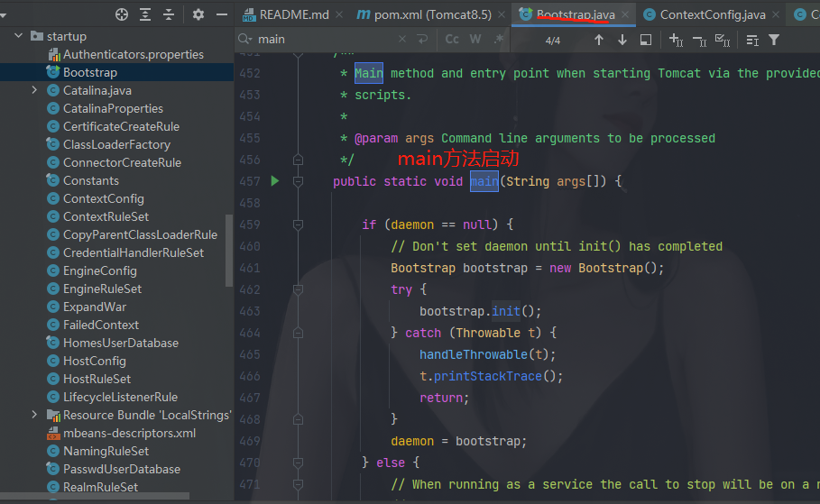Expand Resource Bundle 'LocalStrings' node

tap(34, 415)
